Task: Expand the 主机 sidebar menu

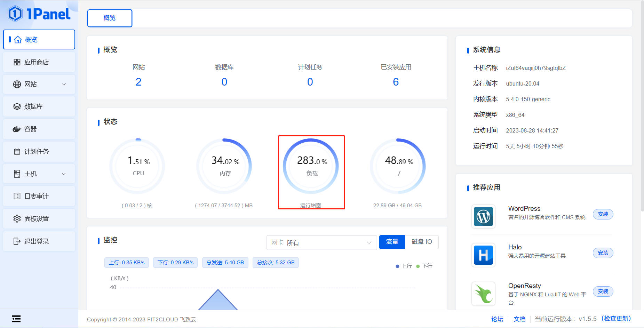Action: click(x=31, y=174)
